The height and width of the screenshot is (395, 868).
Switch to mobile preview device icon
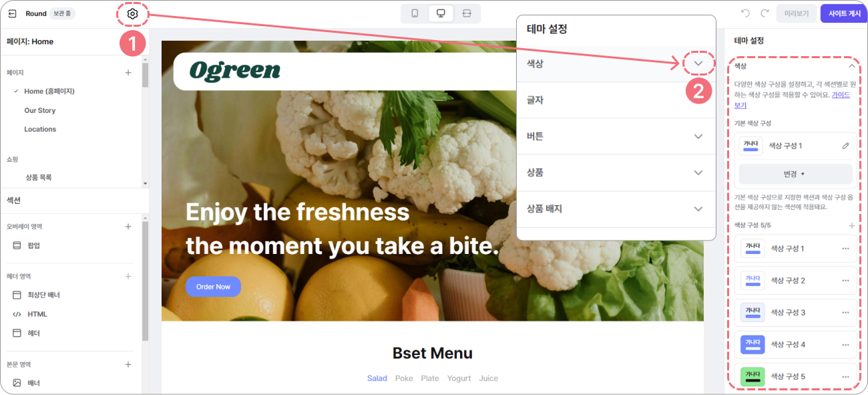point(415,13)
